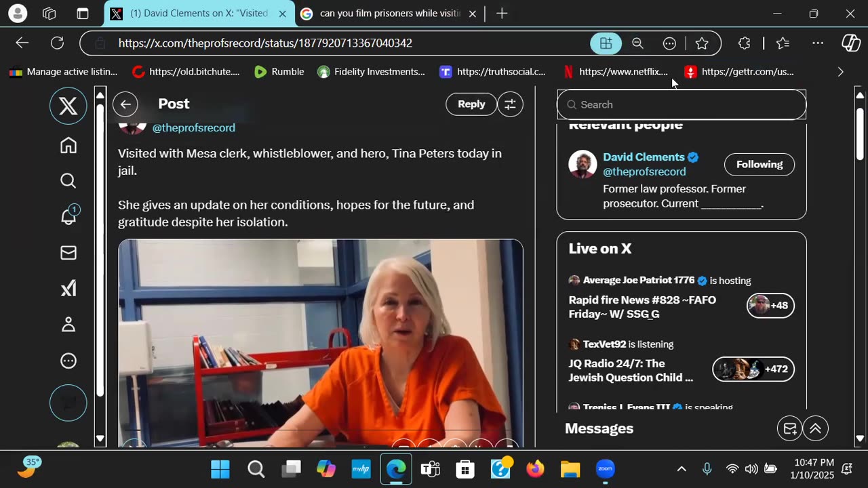Favorite this page with the star icon
The width and height of the screenshot is (868, 488).
point(702,43)
